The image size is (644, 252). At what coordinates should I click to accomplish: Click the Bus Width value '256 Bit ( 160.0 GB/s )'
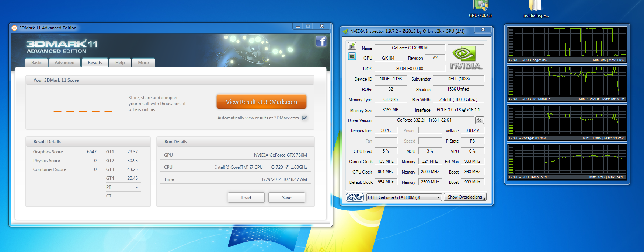click(x=458, y=99)
